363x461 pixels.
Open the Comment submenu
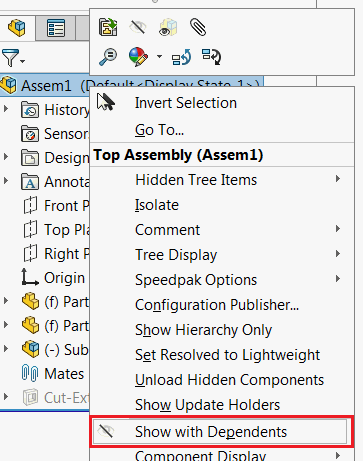click(x=222, y=230)
